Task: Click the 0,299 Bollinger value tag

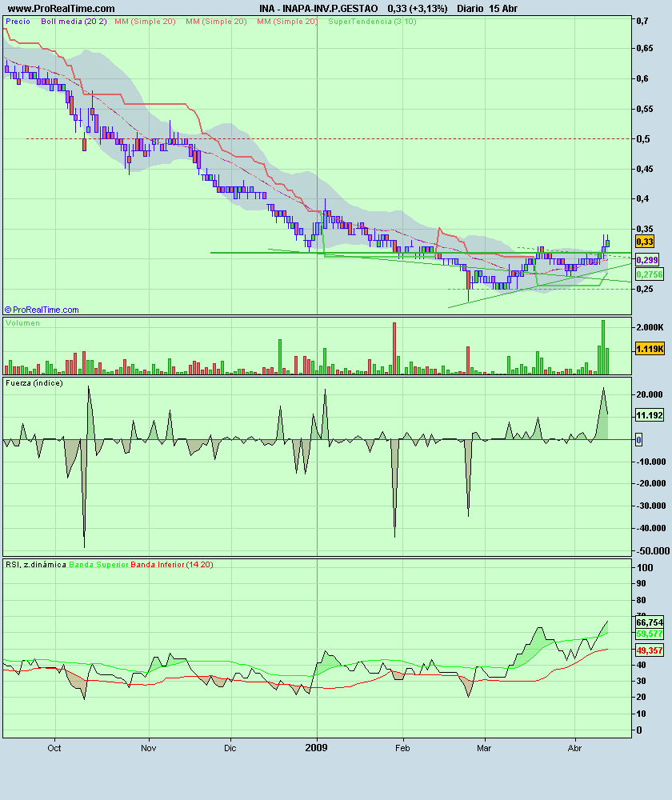Action: [647, 260]
